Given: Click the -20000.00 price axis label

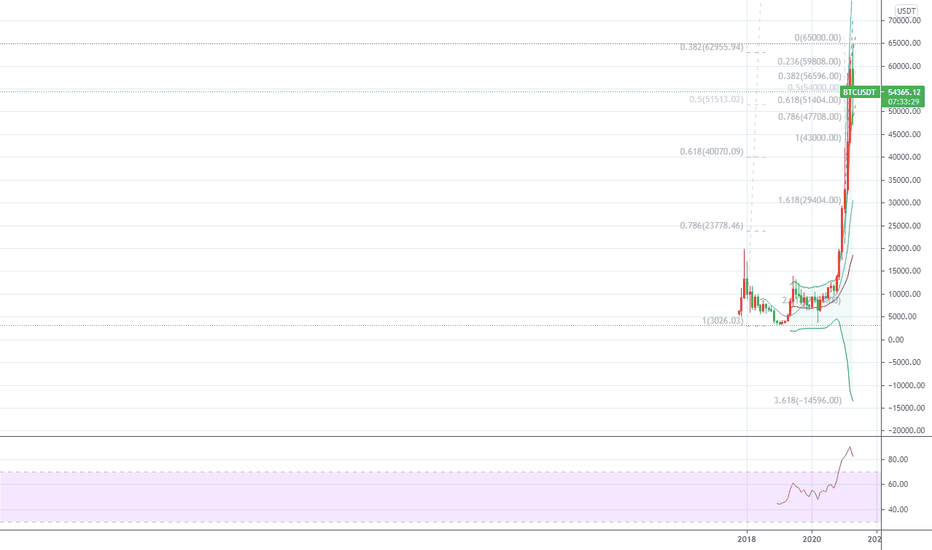Looking at the screenshot, I should [906, 430].
